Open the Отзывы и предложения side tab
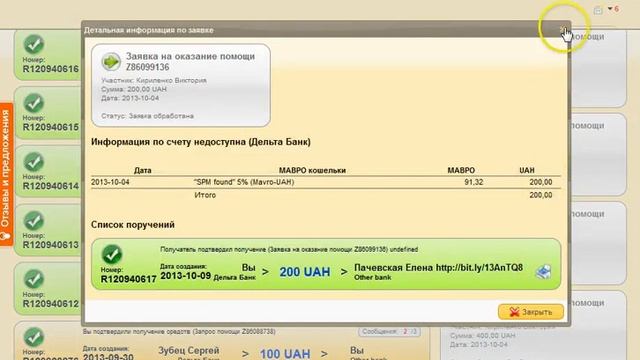Viewport: 640px width, 360px height. point(6,174)
